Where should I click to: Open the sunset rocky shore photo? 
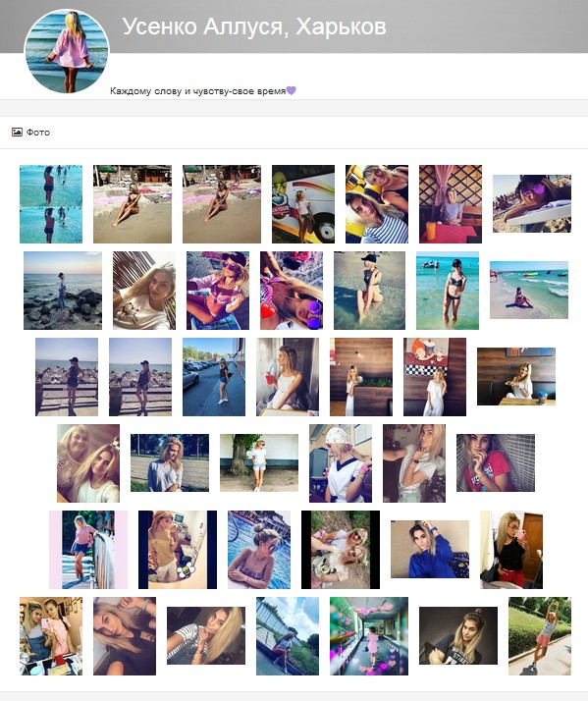63,291
